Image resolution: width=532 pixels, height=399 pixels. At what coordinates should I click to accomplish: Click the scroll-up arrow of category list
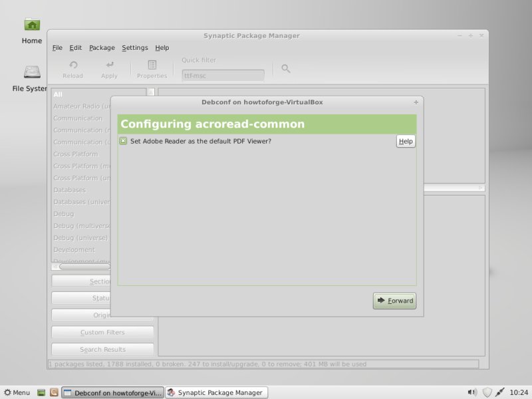pyautogui.click(x=151, y=92)
